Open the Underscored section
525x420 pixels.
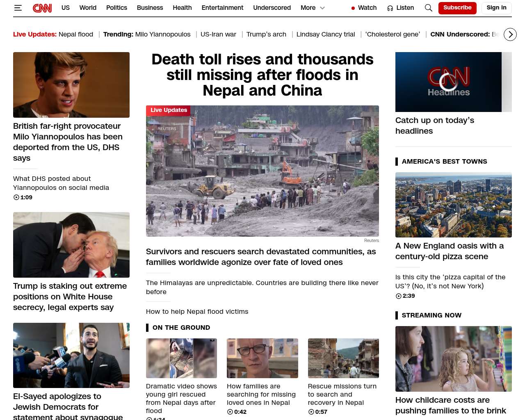click(x=272, y=8)
